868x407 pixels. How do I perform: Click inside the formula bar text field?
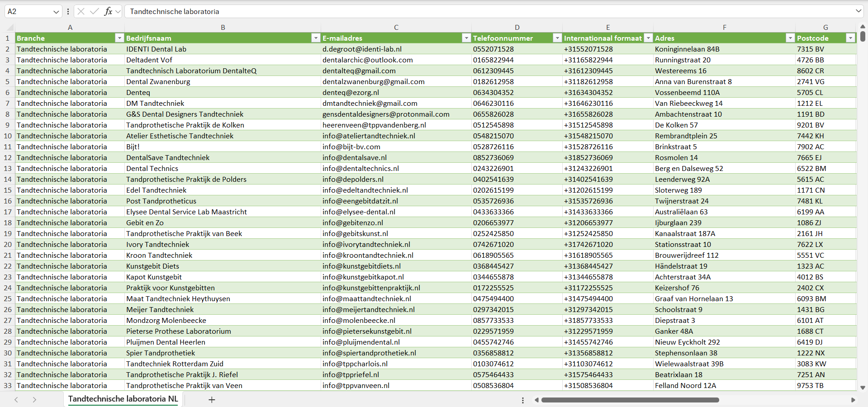(x=452, y=11)
